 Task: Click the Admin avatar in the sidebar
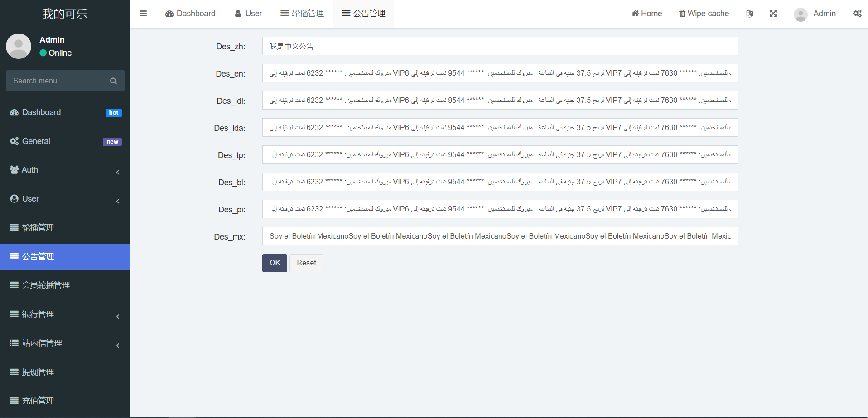(19, 46)
